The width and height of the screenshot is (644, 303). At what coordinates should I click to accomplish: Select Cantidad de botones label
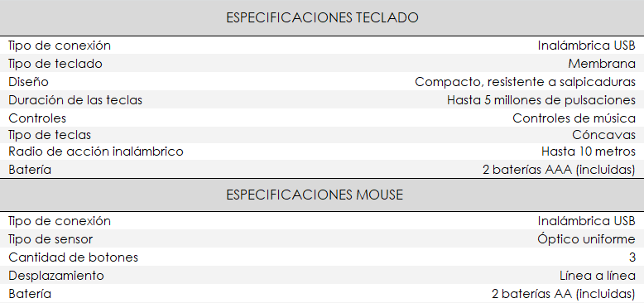click(73, 257)
